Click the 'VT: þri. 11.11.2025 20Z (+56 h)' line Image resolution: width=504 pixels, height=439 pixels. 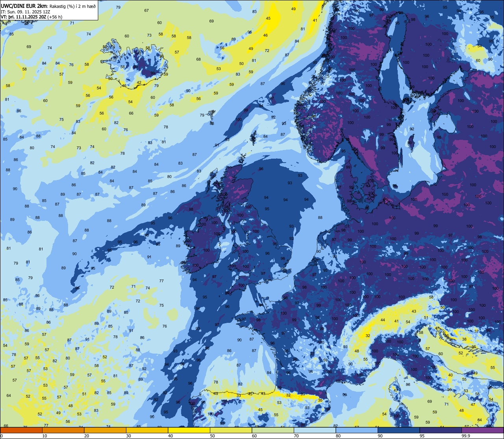click(x=31, y=17)
